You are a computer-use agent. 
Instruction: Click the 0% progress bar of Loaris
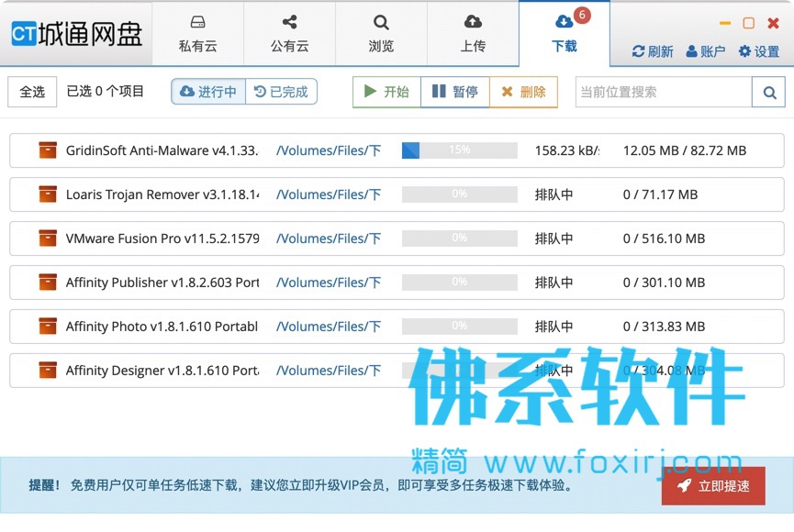[x=460, y=194]
